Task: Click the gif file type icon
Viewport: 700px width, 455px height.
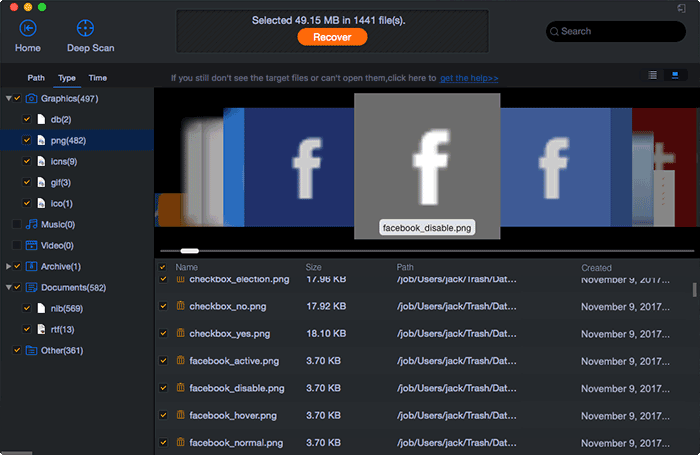Action: coord(41,182)
